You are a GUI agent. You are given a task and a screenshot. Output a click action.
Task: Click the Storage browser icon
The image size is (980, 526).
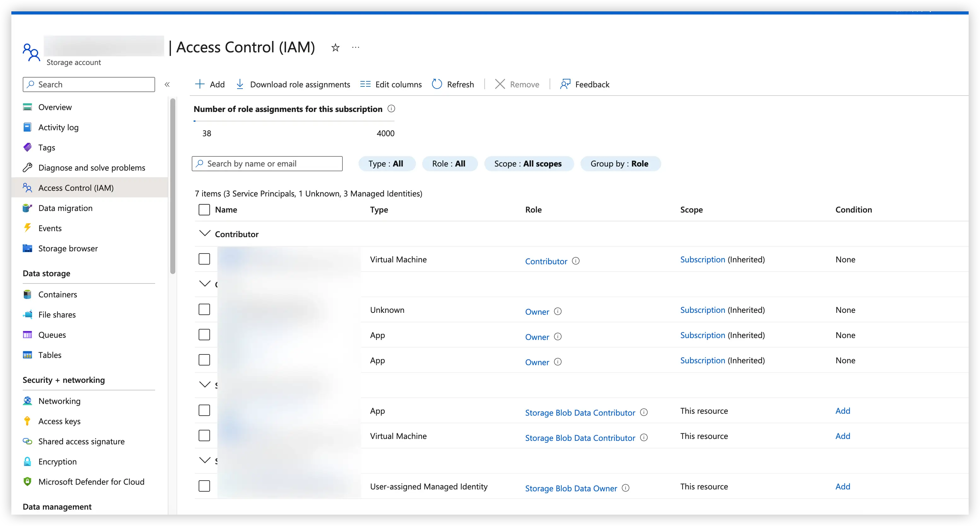[x=27, y=248]
